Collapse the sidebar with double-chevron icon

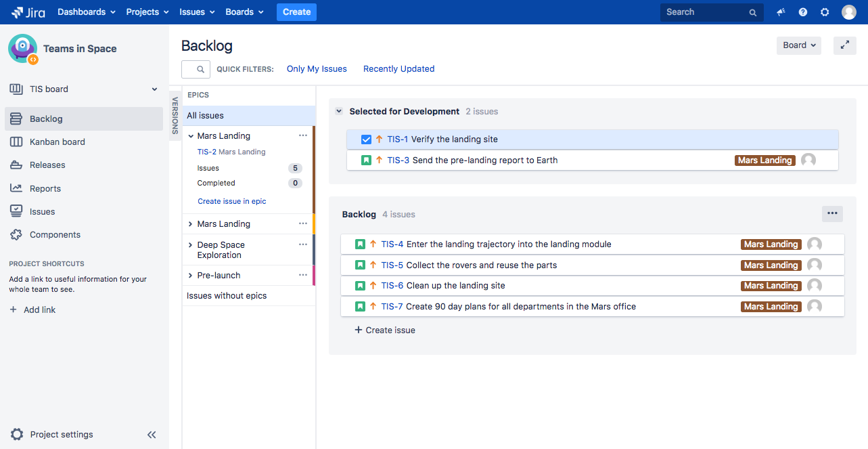coord(152,435)
